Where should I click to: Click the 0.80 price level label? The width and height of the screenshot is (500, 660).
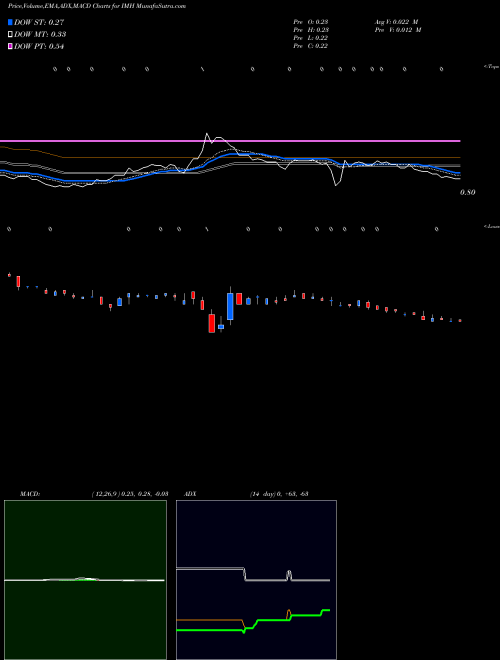468,192
